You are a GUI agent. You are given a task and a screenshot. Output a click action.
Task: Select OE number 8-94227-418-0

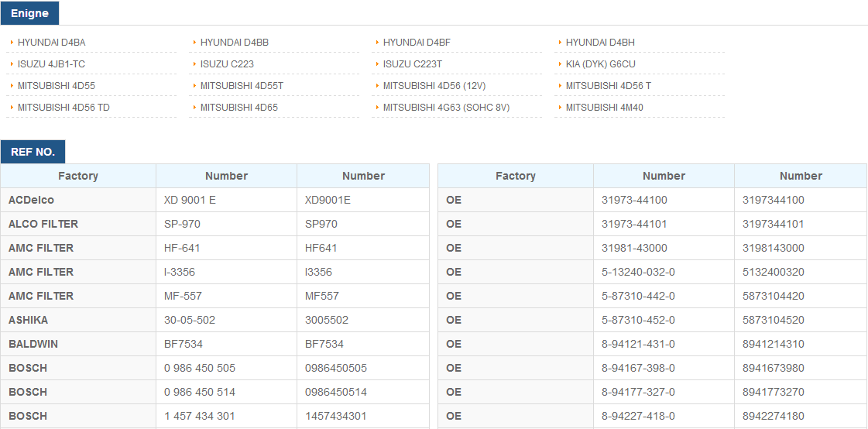click(638, 416)
